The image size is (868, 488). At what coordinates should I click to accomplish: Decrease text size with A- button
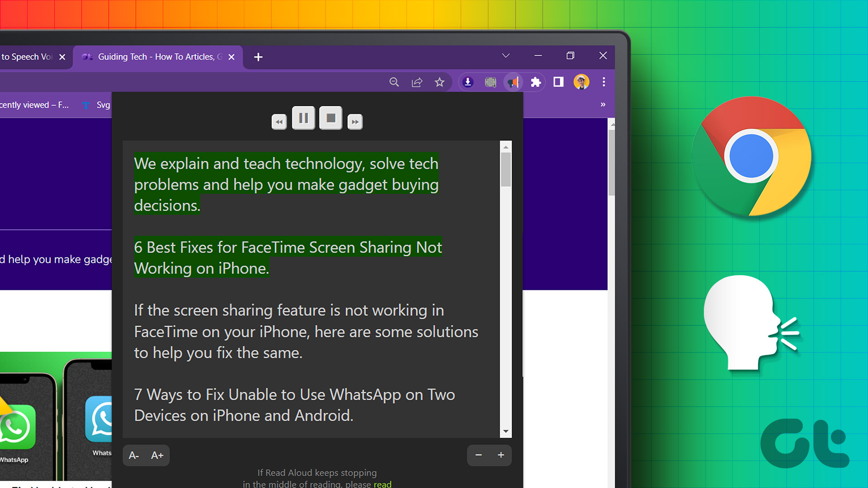[134, 455]
